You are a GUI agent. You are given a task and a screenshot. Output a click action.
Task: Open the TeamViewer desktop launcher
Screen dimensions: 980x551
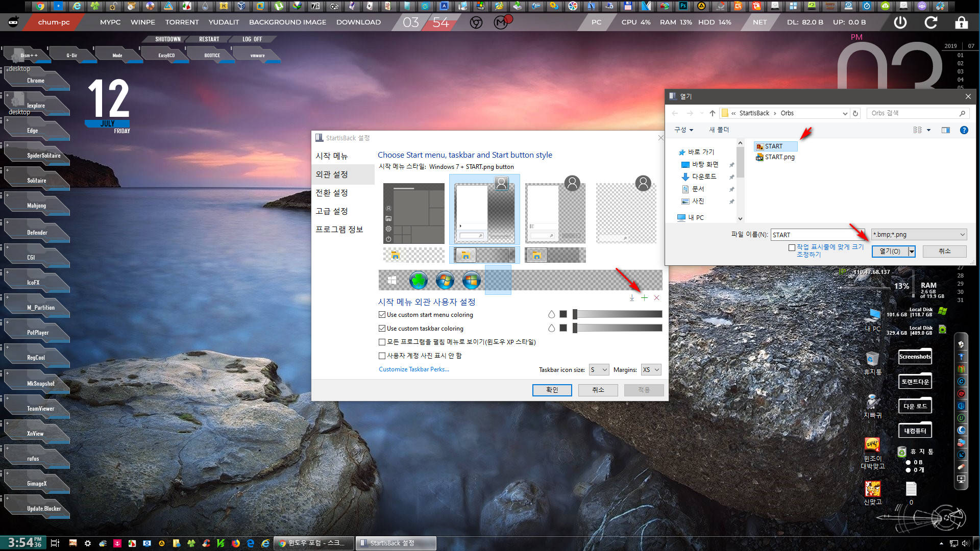[36, 409]
